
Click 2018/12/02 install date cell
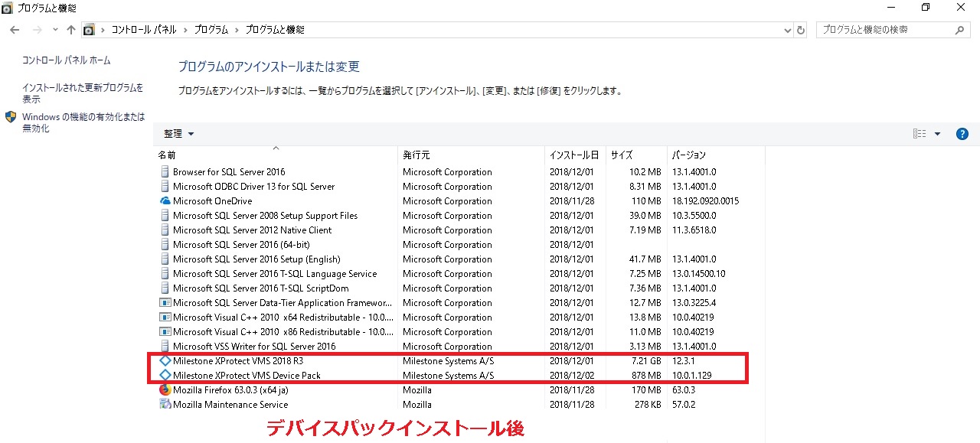pos(572,376)
